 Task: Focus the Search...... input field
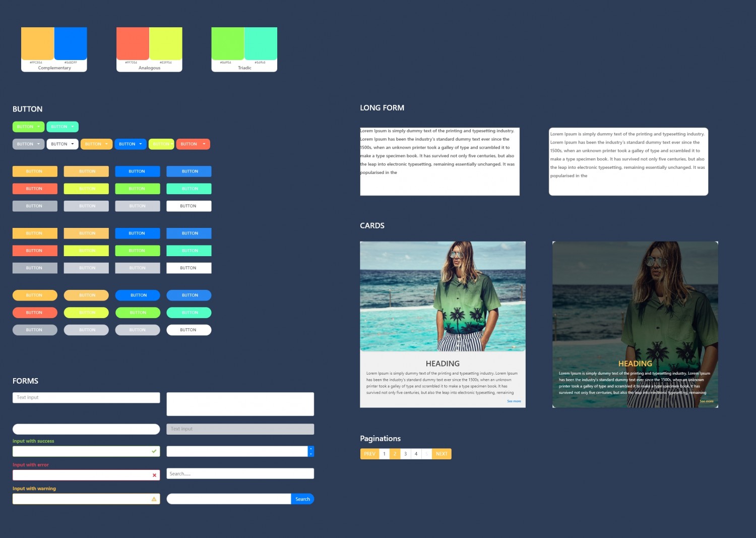(x=240, y=473)
